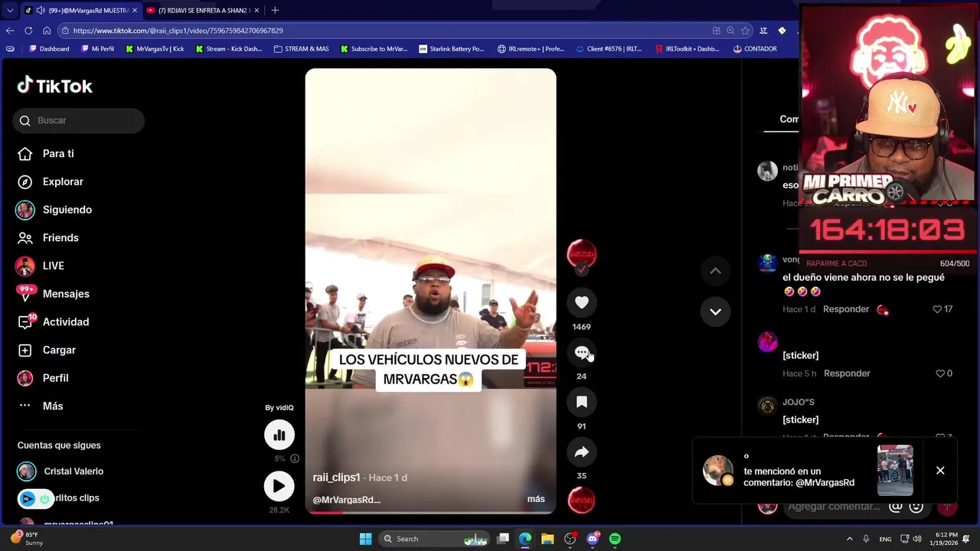Open raii_clips1 profile from video caption
The image size is (980, 551).
pos(336,478)
